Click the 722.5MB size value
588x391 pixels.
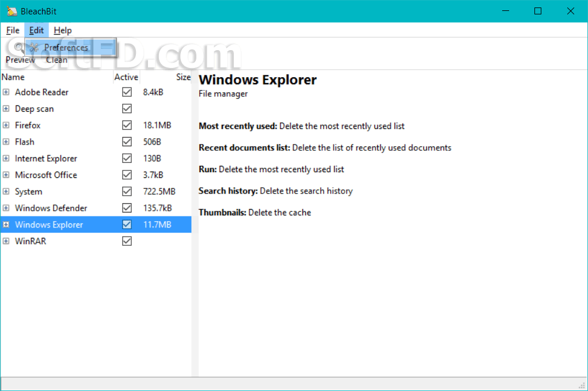click(x=159, y=192)
